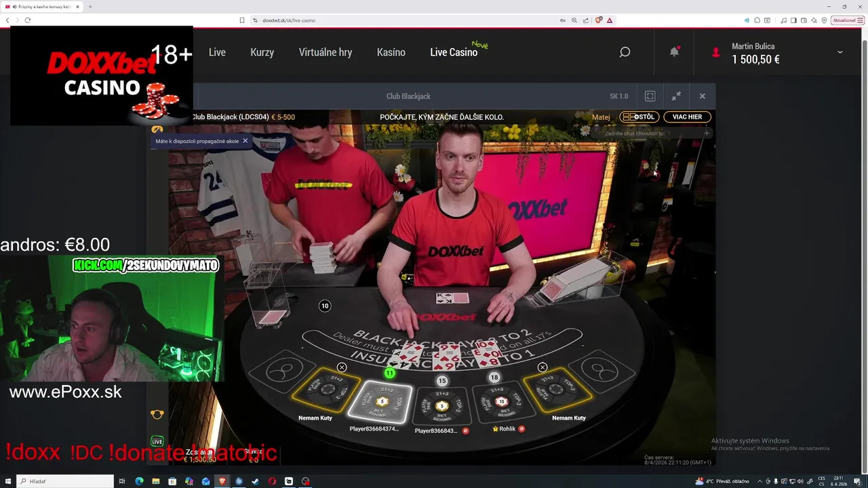Open the site search magnifier icon

click(x=625, y=52)
